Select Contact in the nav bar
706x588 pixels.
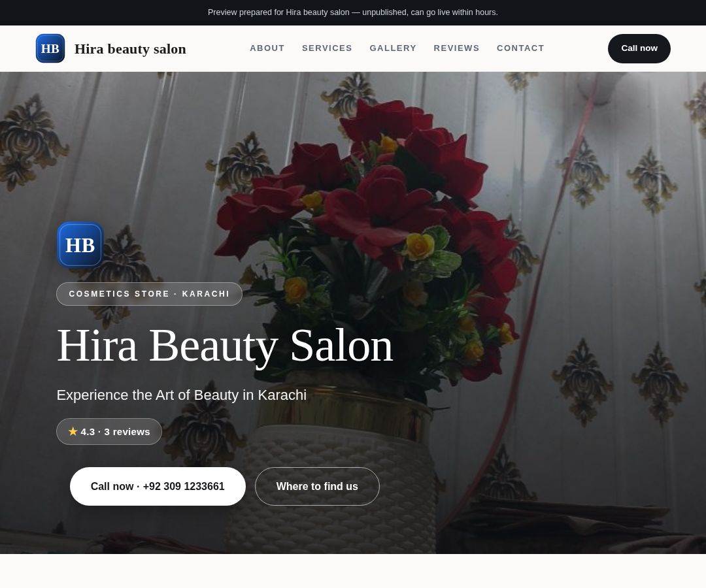click(520, 48)
